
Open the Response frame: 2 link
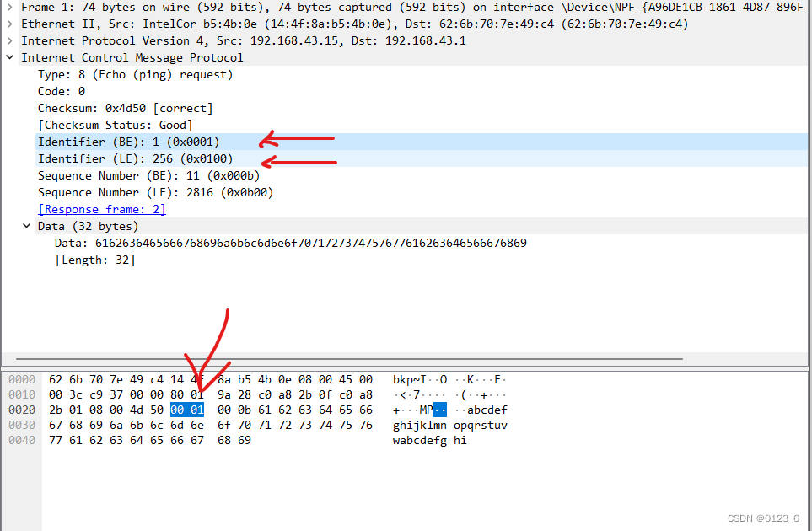102,209
